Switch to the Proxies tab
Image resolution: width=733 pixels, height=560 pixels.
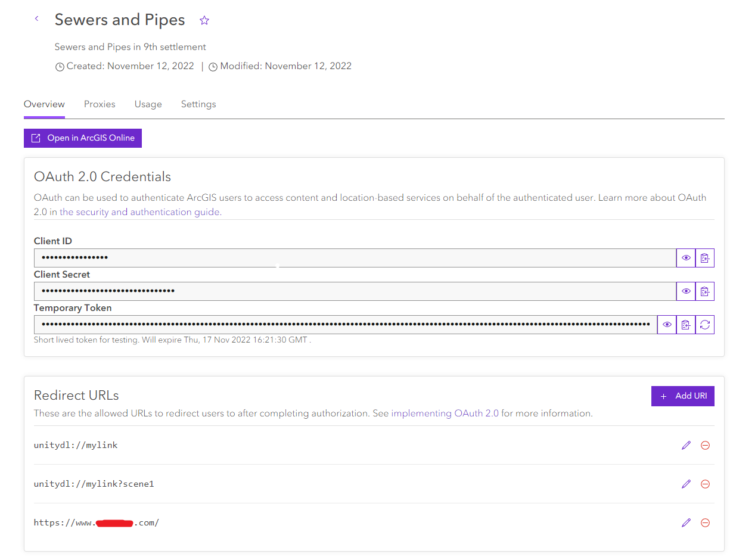[x=100, y=104]
